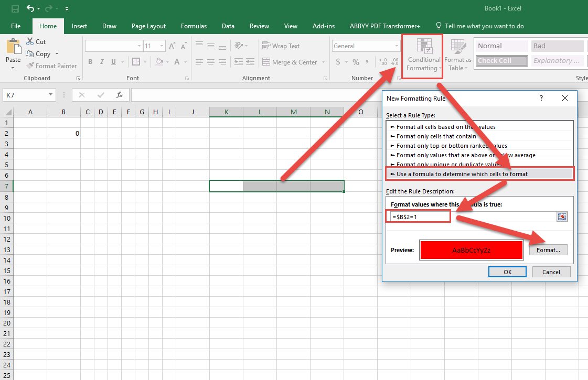Click the Cut scissors icon
Image resolution: width=588 pixels, height=380 pixels.
point(30,42)
